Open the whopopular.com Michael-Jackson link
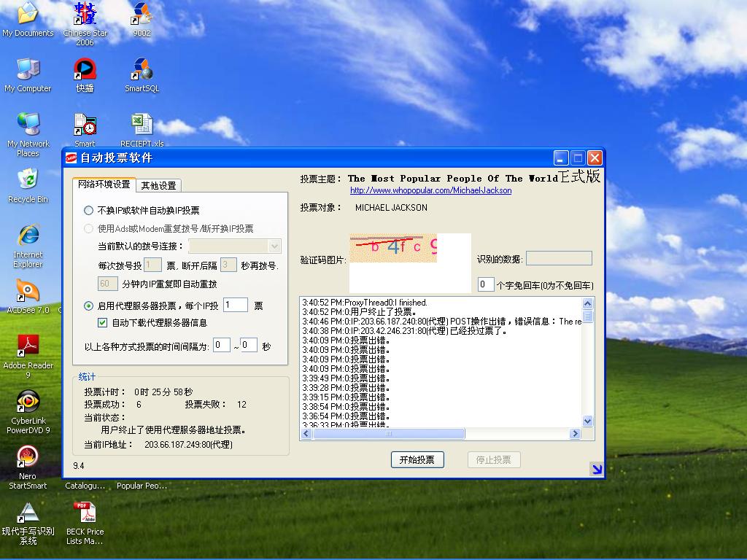Viewport: 747px width, 560px height. (x=430, y=191)
